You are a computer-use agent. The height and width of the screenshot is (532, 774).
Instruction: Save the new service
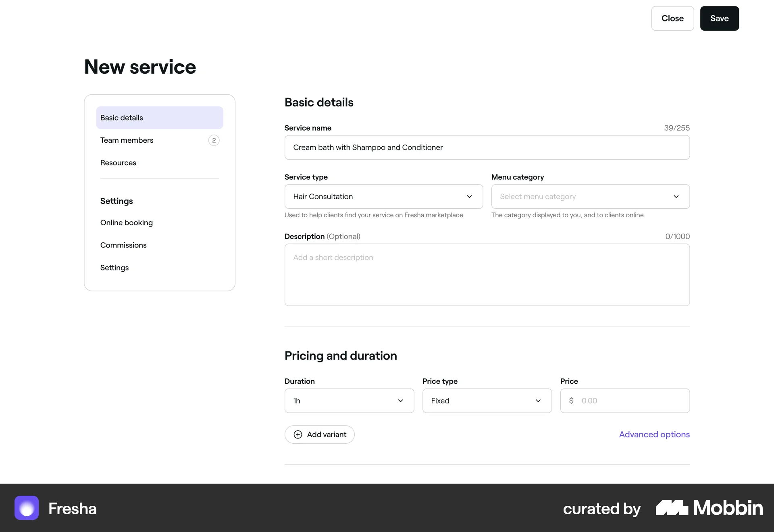point(719,18)
